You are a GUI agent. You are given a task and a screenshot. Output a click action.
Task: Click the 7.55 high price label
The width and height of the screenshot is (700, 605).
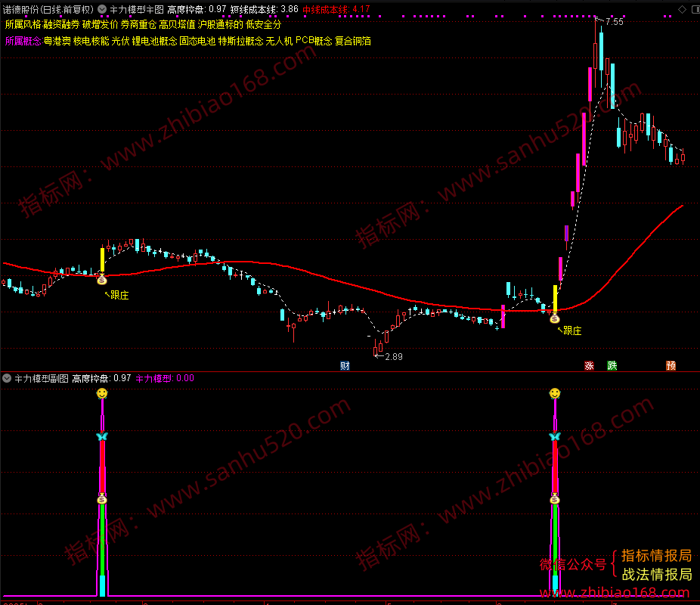(x=615, y=21)
